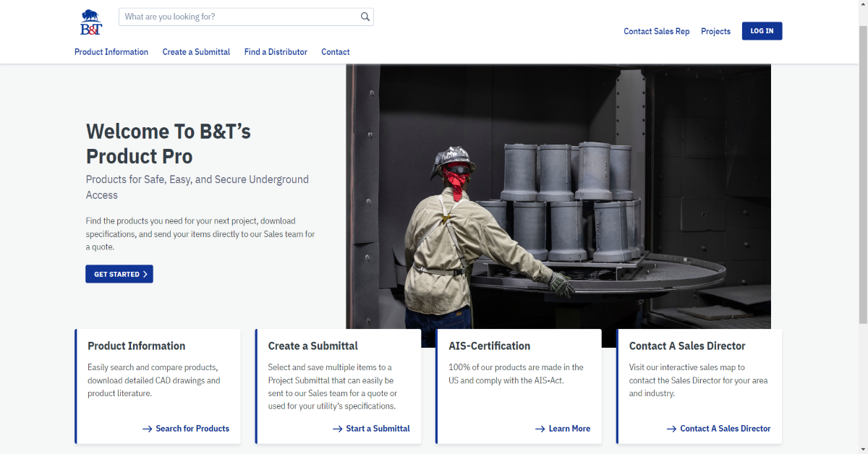Open the Projects link in header
Image resolution: width=868 pixels, height=454 pixels.
point(715,31)
